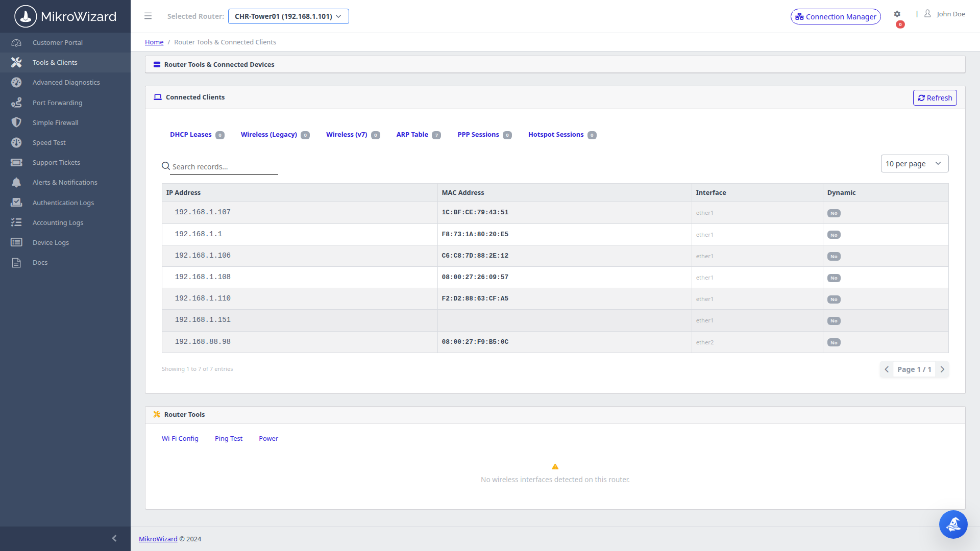
Task: Go to next page in pagination
Action: 942,369
